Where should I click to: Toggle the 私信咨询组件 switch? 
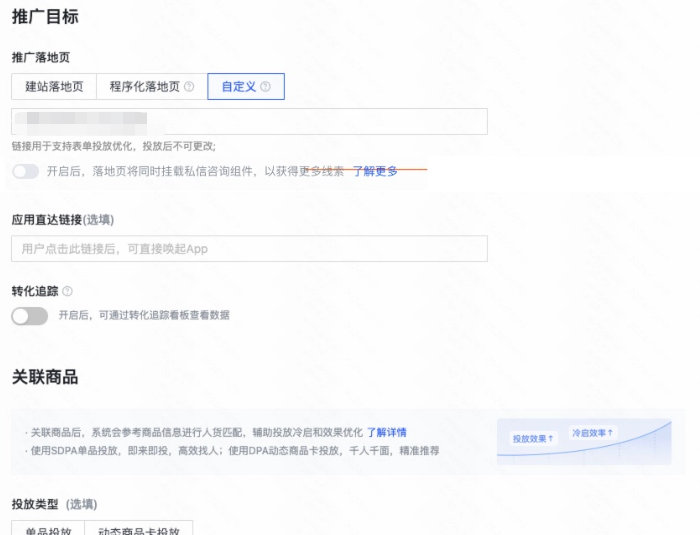coord(25,171)
